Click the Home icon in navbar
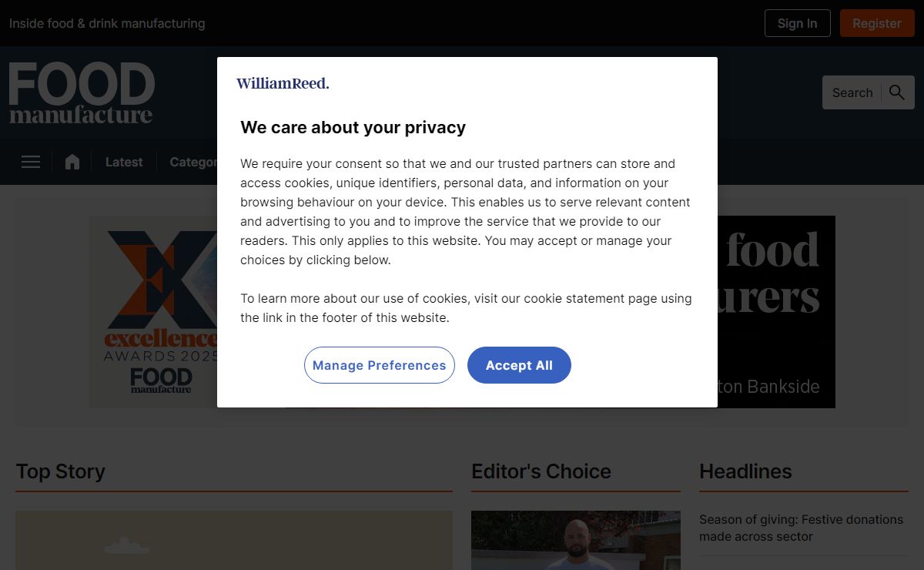Image resolution: width=924 pixels, height=570 pixels. [x=72, y=162]
